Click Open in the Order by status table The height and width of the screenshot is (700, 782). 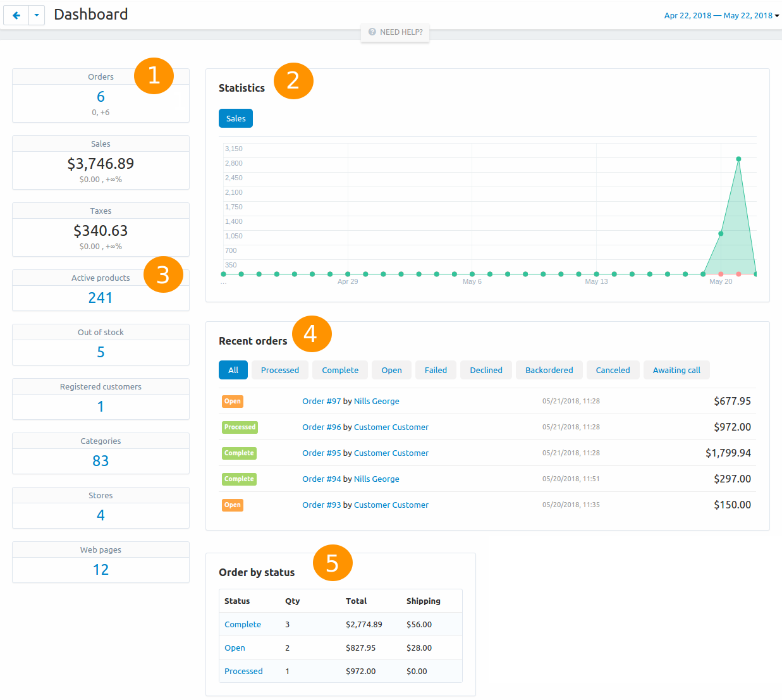pyautogui.click(x=235, y=648)
